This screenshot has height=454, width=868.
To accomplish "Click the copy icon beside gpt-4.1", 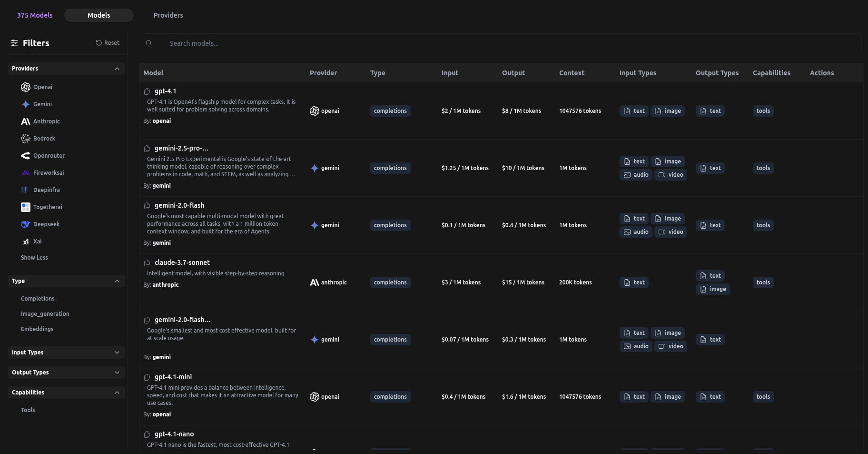I will click(147, 91).
